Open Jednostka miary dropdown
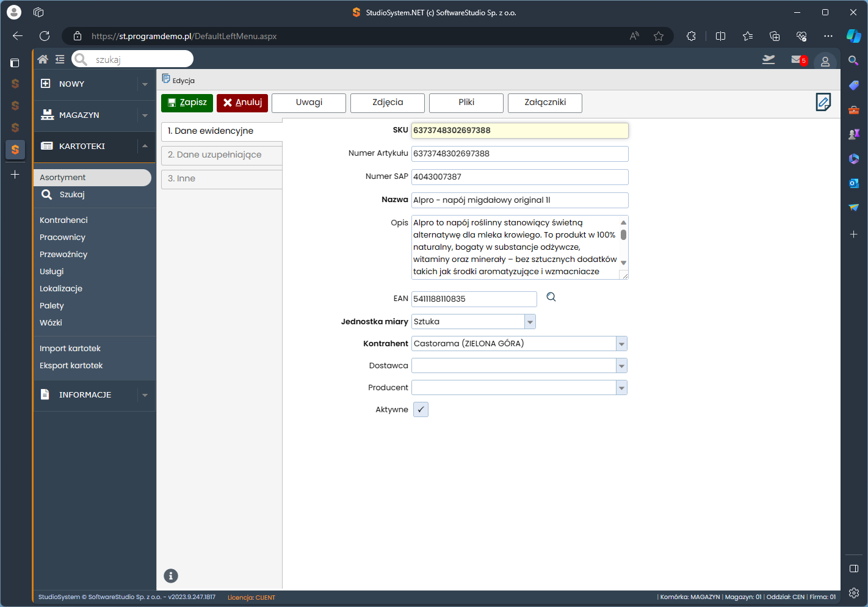The height and width of the screenshot is (607, 868). [530, 322]
